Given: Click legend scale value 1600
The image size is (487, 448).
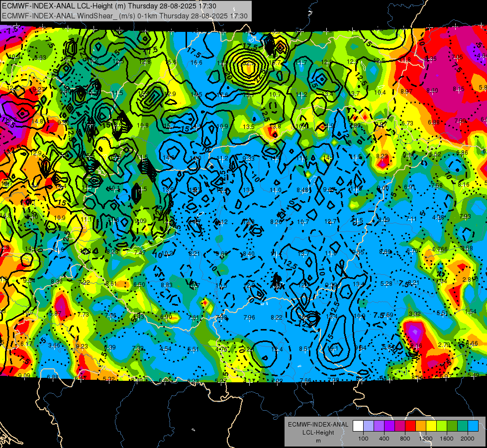Looking at the screenshot, I should [x=447, y=439].
